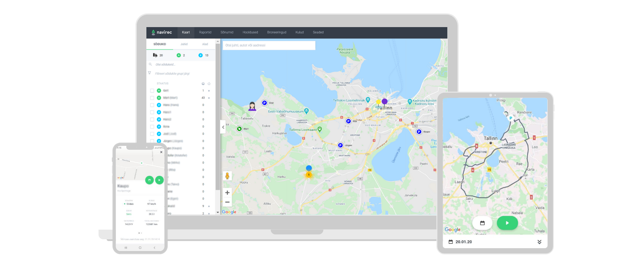
Task: Click the Google logo on laptop map
Action: point(229,212)
